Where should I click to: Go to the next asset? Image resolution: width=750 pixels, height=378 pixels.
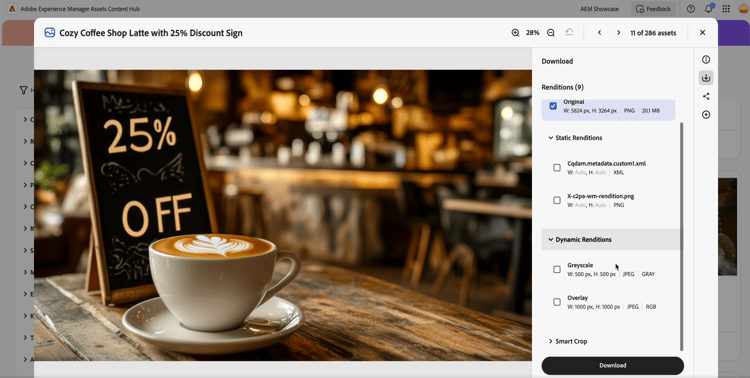(618, 33)
